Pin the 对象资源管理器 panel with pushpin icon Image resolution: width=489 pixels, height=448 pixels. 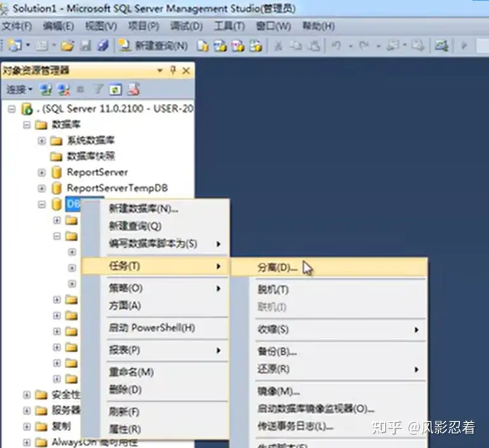click(173, 70)
